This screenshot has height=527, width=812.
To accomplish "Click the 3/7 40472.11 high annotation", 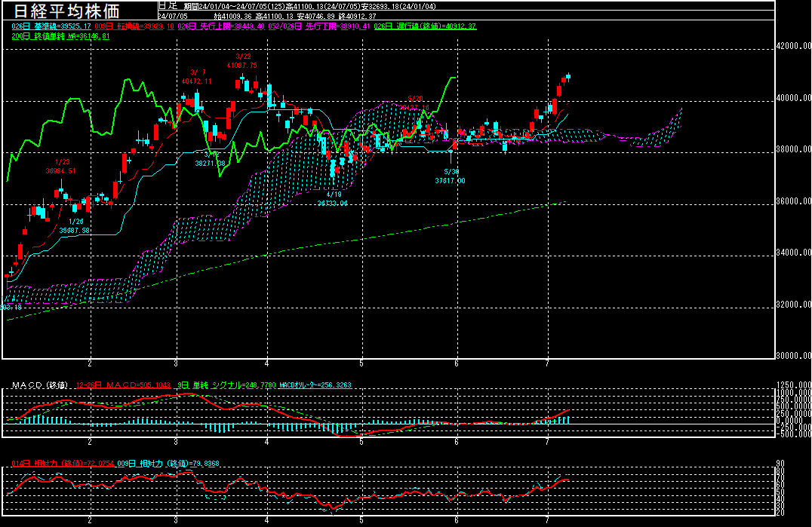I will [x=197, y=77].
